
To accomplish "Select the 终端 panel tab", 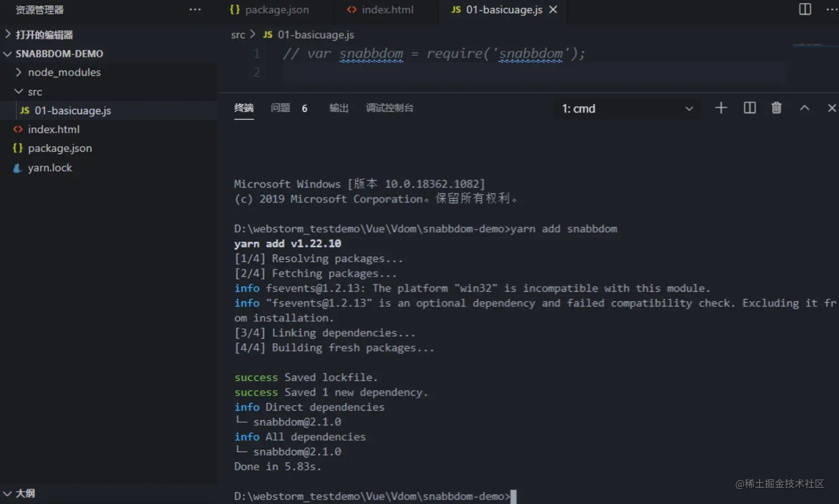I will 244,108.
